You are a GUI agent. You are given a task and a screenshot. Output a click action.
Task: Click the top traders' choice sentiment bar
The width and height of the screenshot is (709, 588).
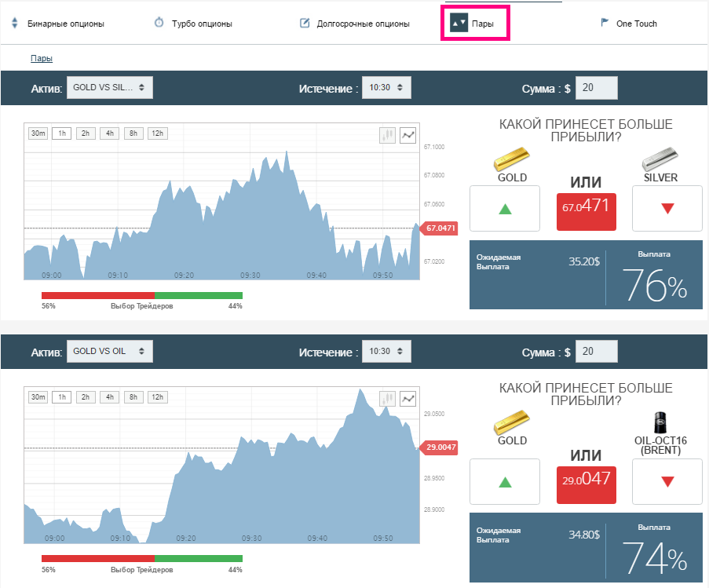142,296
